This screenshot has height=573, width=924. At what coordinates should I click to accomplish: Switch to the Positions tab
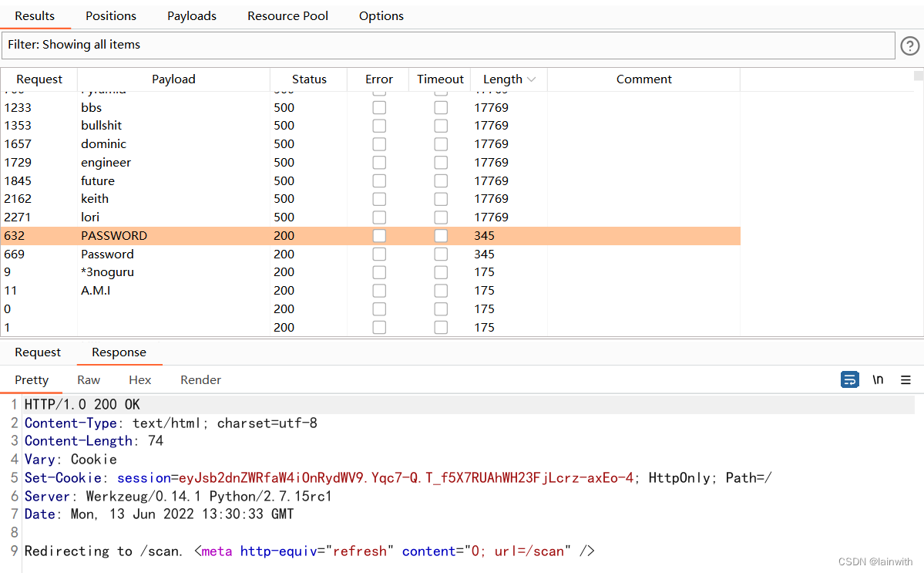111,16
